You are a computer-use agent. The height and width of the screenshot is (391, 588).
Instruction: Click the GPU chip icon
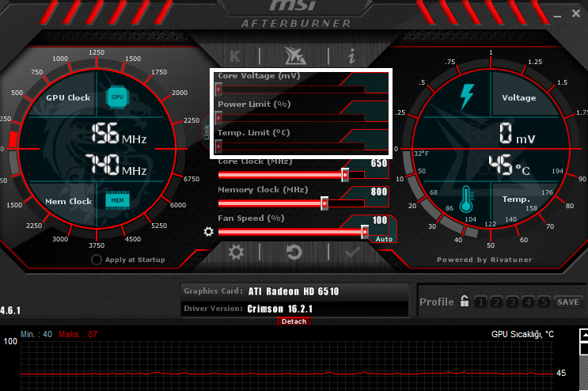click(x=117, y=97)
